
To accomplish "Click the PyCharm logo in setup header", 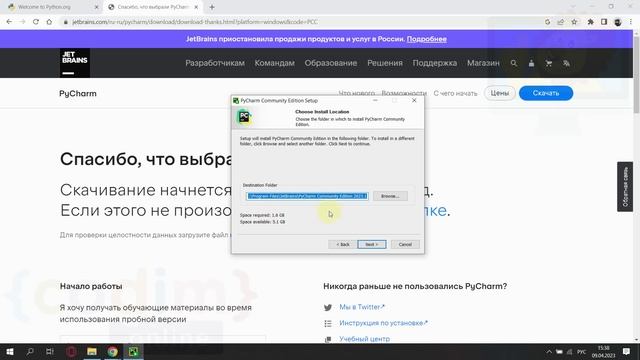I will coord(244,117).
